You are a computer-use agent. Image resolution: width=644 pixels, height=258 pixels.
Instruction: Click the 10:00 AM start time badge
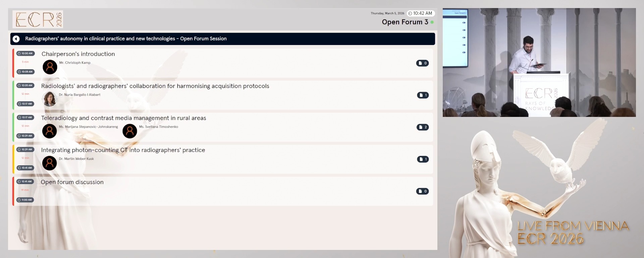[x=25, y=53]
